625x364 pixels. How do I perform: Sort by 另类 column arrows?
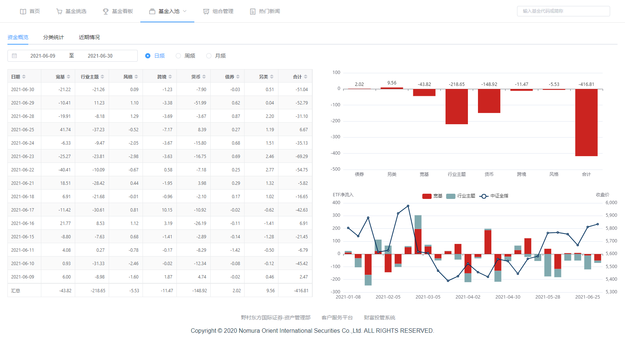[x=272, y=77]
